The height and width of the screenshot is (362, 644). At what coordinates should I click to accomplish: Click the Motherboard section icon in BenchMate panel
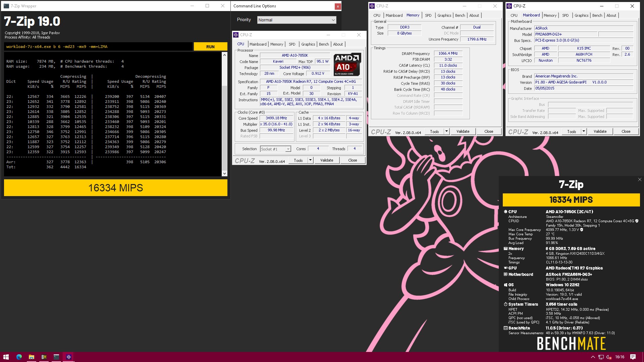pos(505,274)
